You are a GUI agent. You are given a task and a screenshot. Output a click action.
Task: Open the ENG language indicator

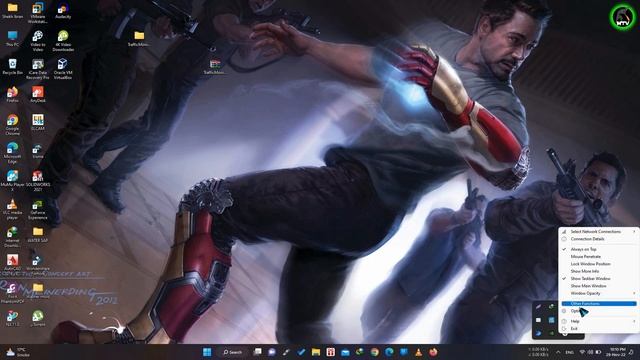569,352
